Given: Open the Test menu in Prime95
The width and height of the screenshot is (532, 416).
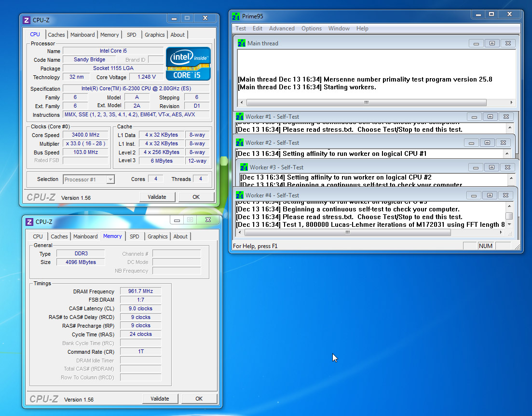Looking at the screenshot, I should pyautogui.click(x=241, y=28).
